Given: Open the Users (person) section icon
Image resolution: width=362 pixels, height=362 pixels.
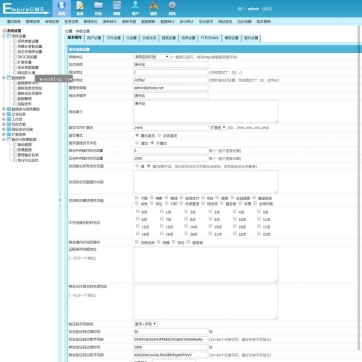Looking at the screenshot, I should click(135, 8).
